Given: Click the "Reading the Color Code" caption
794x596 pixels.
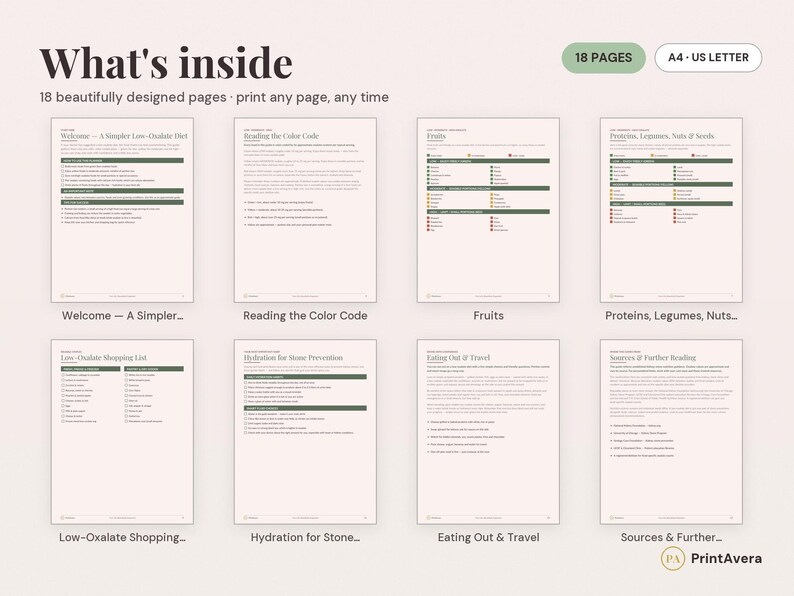Looking at the screenshot, I should [x=305, y=315].
